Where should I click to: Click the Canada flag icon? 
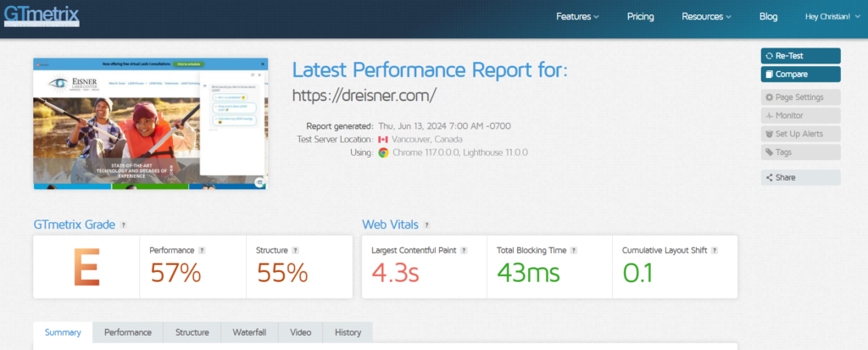382,140
